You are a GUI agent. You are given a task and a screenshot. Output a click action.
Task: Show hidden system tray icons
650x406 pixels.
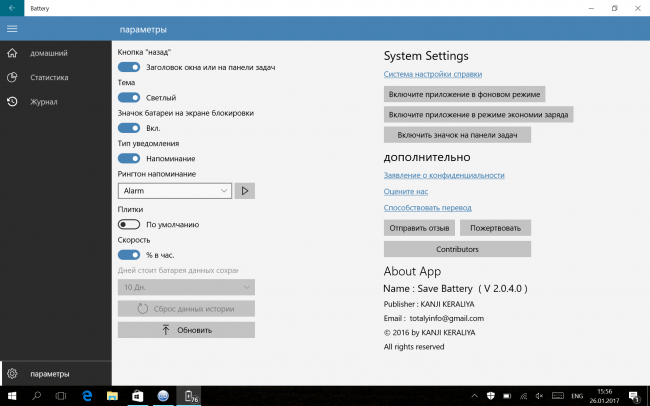point(475,396)
